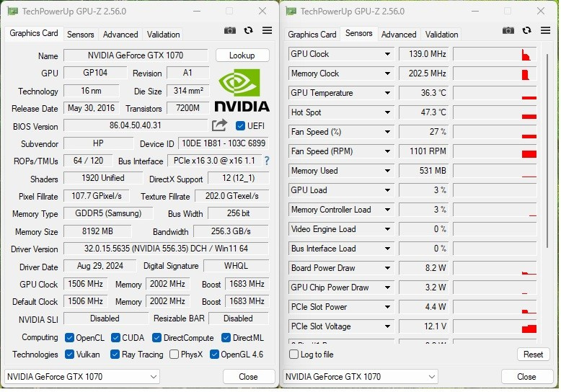Click Close button in left GPU-Z window
The height and width of the screenshot is (392, 561).
click(248, 377)
